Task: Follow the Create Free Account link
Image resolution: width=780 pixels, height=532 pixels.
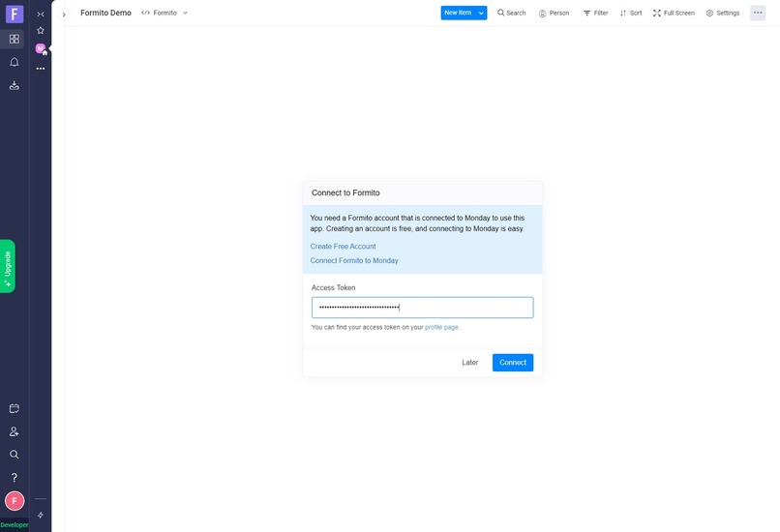Action: pos(344,247)
